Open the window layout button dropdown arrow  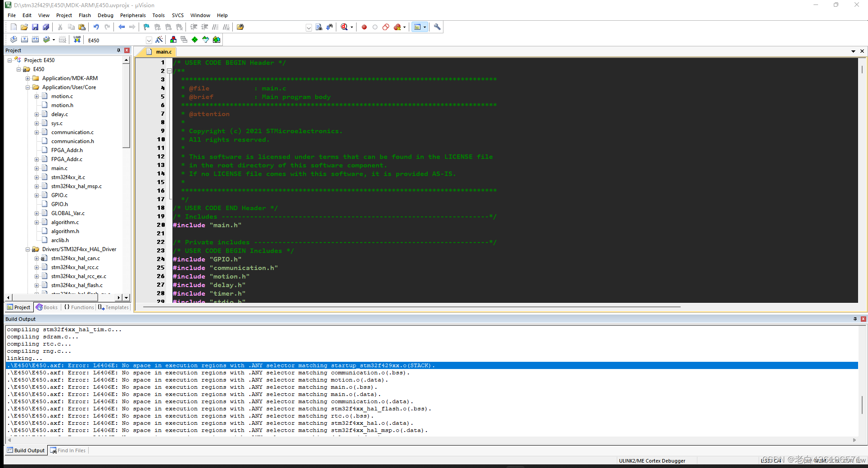pos(425,27)
